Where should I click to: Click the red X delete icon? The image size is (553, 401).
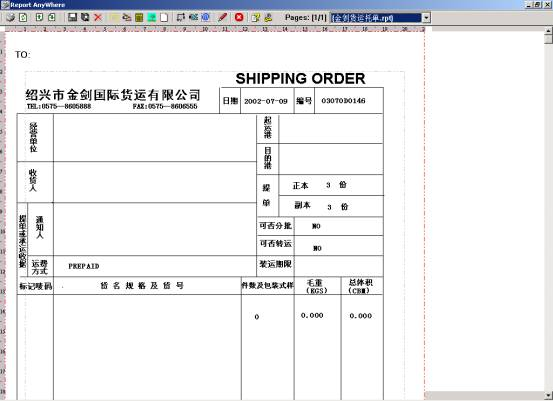(x=98, y=17)
